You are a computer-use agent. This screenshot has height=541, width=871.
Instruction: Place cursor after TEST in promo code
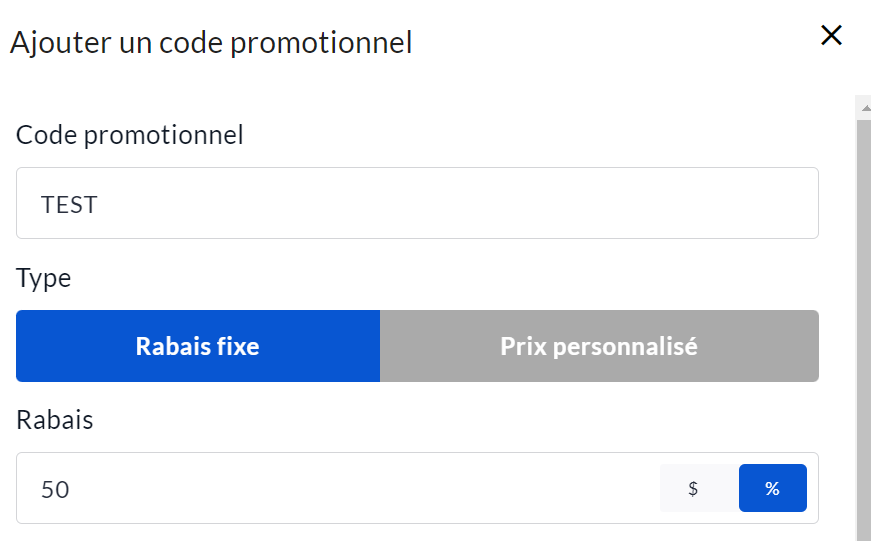99,205
